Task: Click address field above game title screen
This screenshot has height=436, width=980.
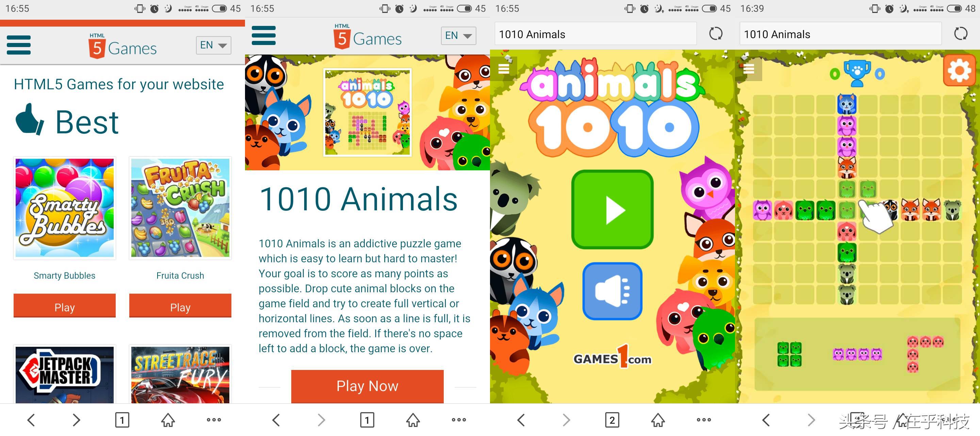Action: pyautogui.click(x=595, y=33)
